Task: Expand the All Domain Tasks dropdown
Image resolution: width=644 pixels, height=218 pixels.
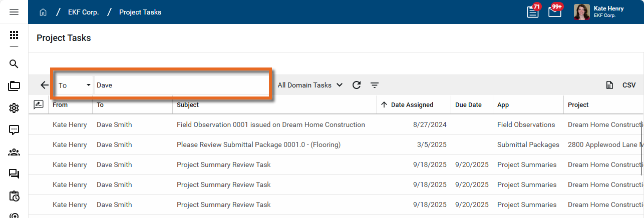Action: pyautogui.click(x=310, y=85)
